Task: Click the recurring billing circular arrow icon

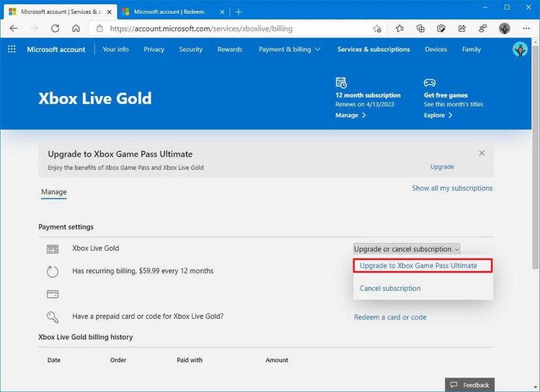Action: 53,271
